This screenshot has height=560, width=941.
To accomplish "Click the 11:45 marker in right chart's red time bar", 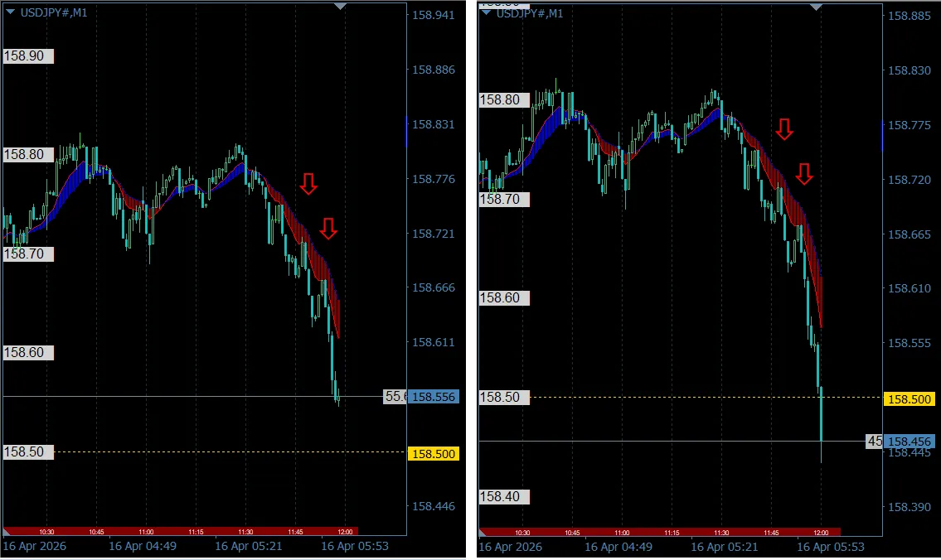I will [771, 533].
